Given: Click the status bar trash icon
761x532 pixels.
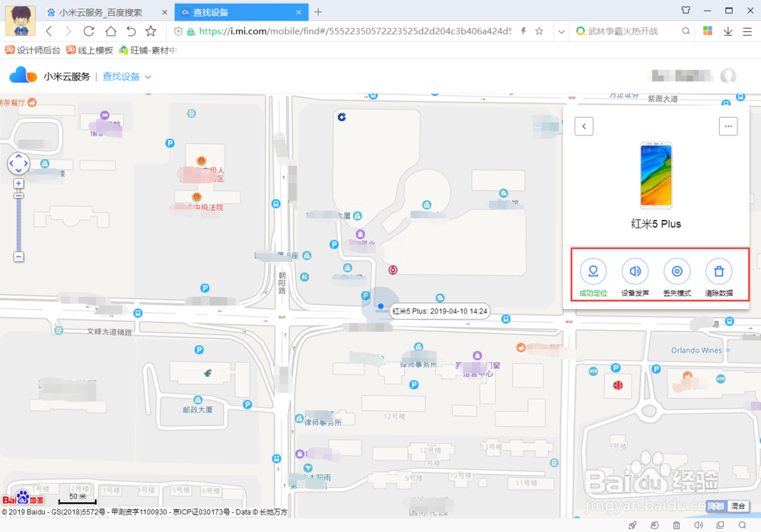Looking at the screenshot, I should pyautogui.click(x=677, y=525).
